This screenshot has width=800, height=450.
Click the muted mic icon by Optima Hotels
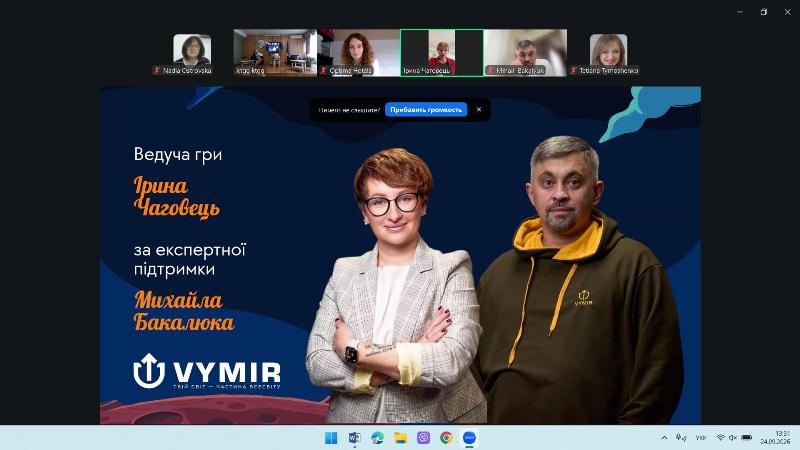click(x=324, y=70)
